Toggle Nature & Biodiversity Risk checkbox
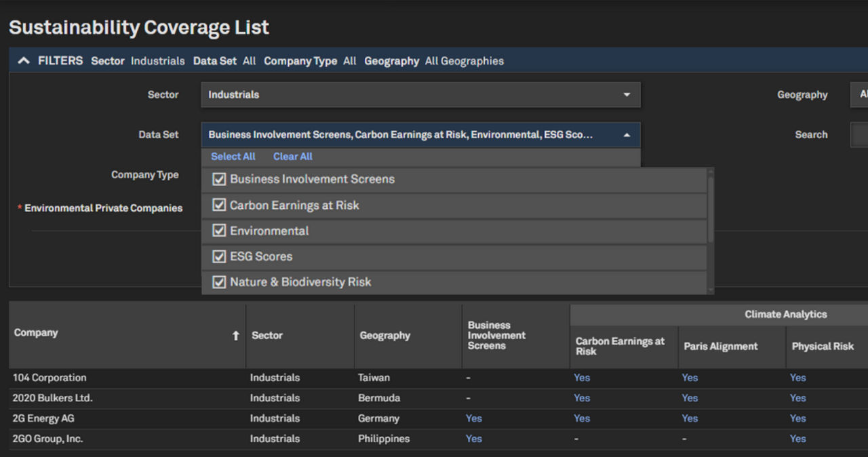 tap(219, 282)
